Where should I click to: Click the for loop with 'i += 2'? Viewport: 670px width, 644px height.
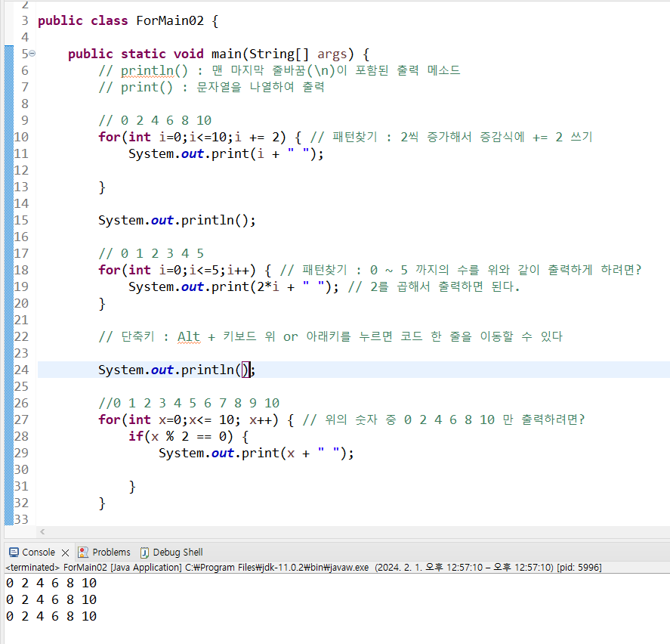pos(199,137)
